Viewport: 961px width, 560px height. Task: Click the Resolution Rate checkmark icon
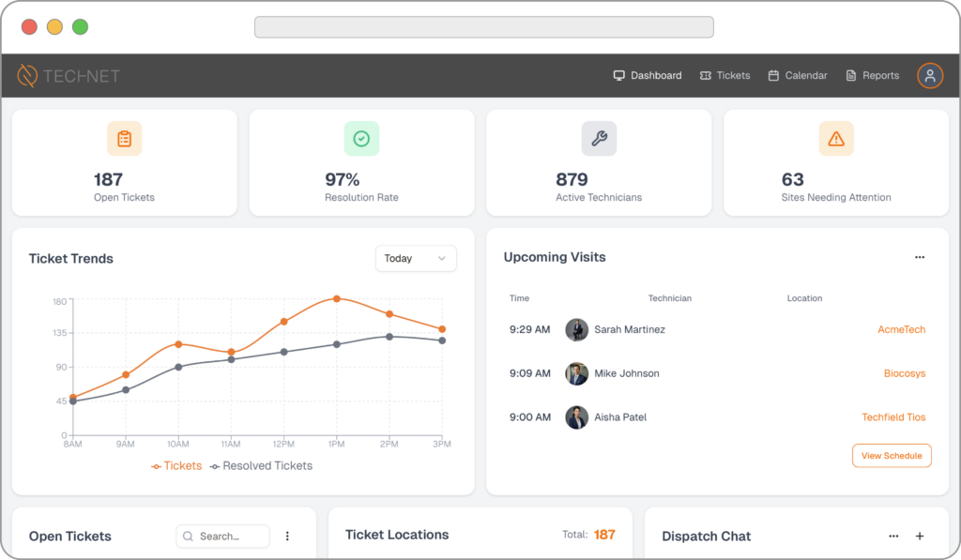[361, 139]
